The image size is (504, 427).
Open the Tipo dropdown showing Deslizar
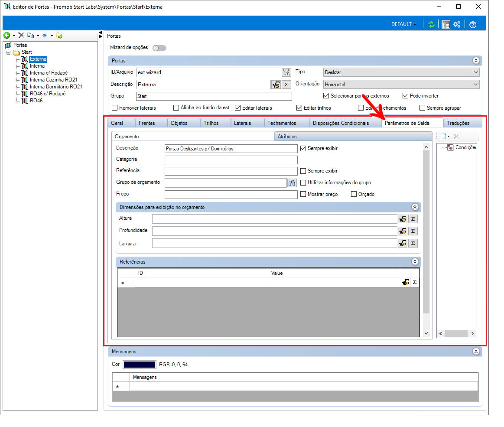[401, 72]
